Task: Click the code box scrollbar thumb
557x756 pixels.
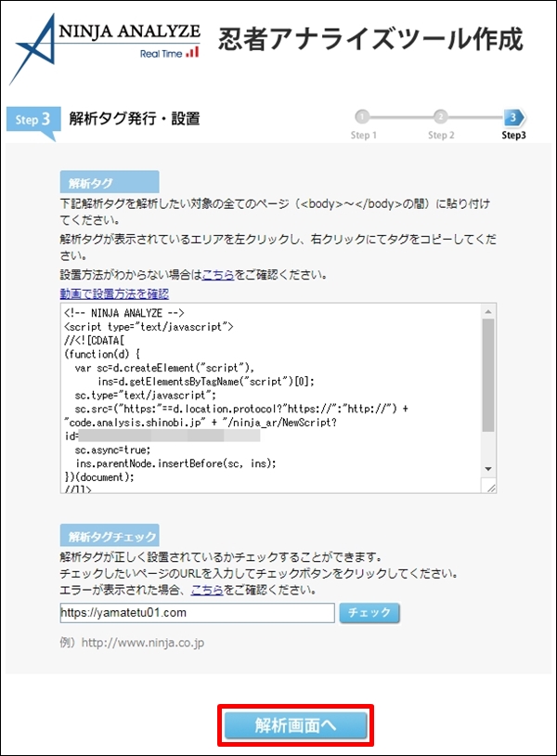Action: [x=488, y=374]
